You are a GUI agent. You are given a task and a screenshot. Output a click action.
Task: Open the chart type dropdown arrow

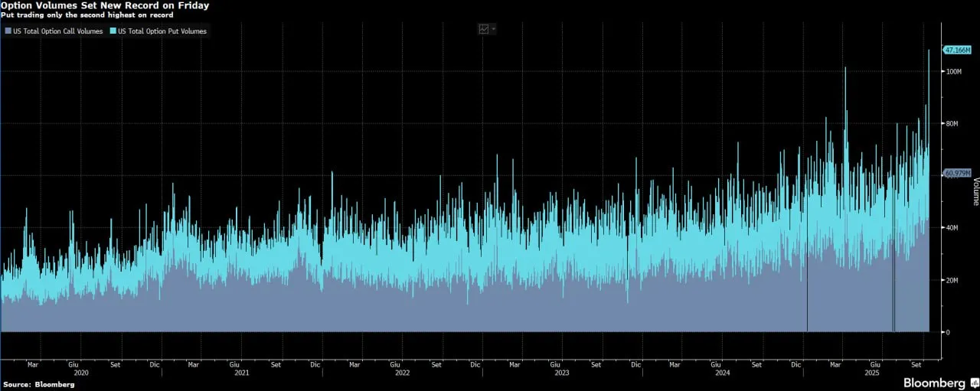click(x=494, y=29)
